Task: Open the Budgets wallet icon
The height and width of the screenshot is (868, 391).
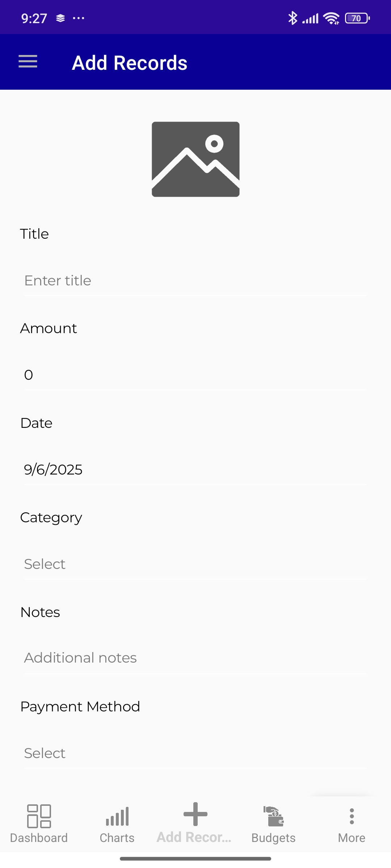Action: pyautogui.click(x=274, y=816)
